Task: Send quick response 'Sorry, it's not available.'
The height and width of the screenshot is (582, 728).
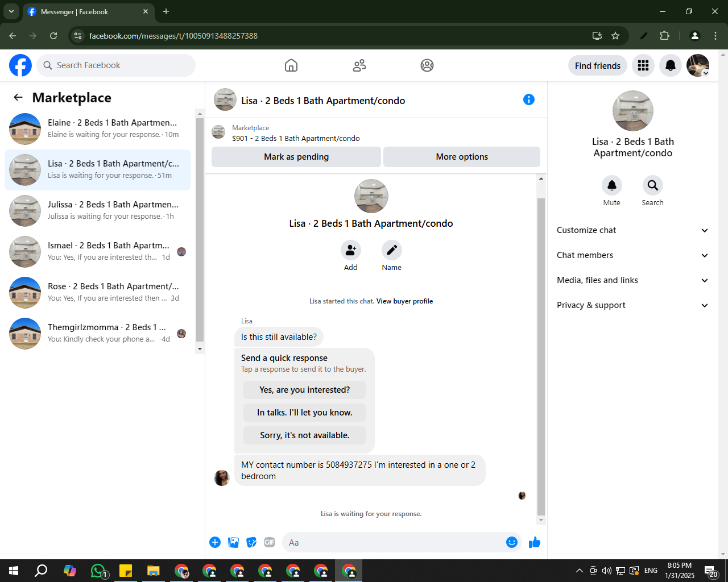Action: [305, 435]
